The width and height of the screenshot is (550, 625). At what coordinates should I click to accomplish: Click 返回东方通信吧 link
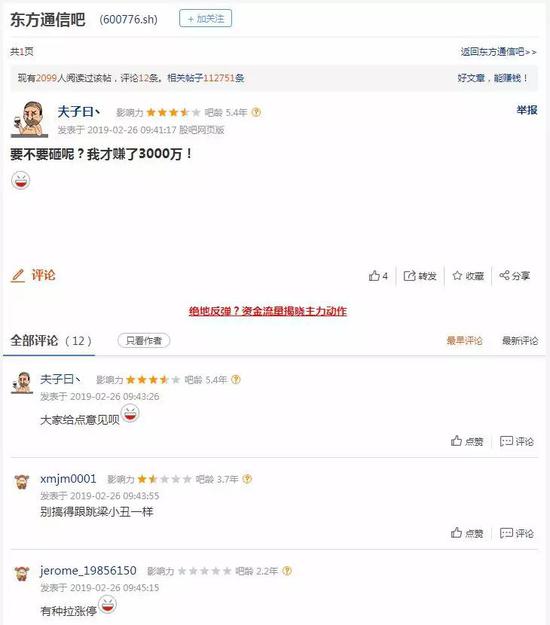pyautogui.click(x=499, y=52)
